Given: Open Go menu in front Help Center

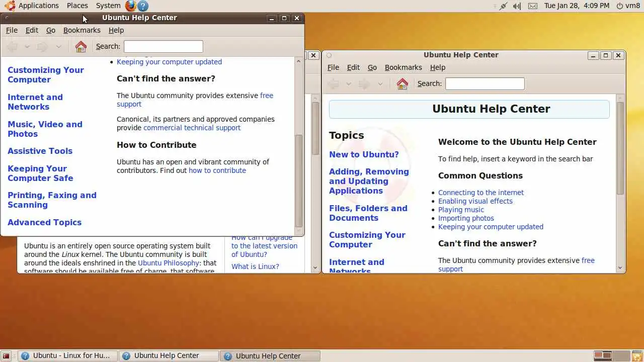Looking at the screenshot, I should click(x=51, y=30).
